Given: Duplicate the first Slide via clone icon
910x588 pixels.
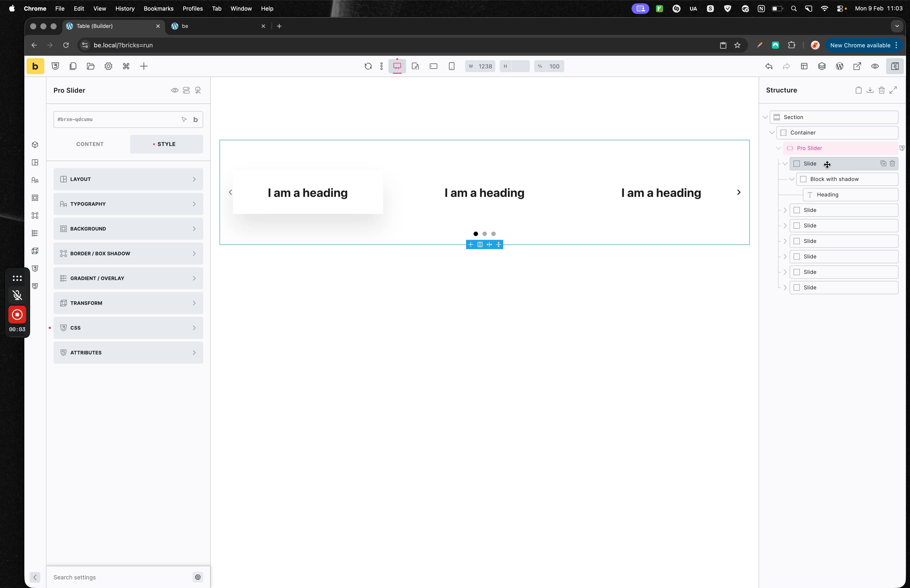Looking at the screenshot, I should click(883, 163).
